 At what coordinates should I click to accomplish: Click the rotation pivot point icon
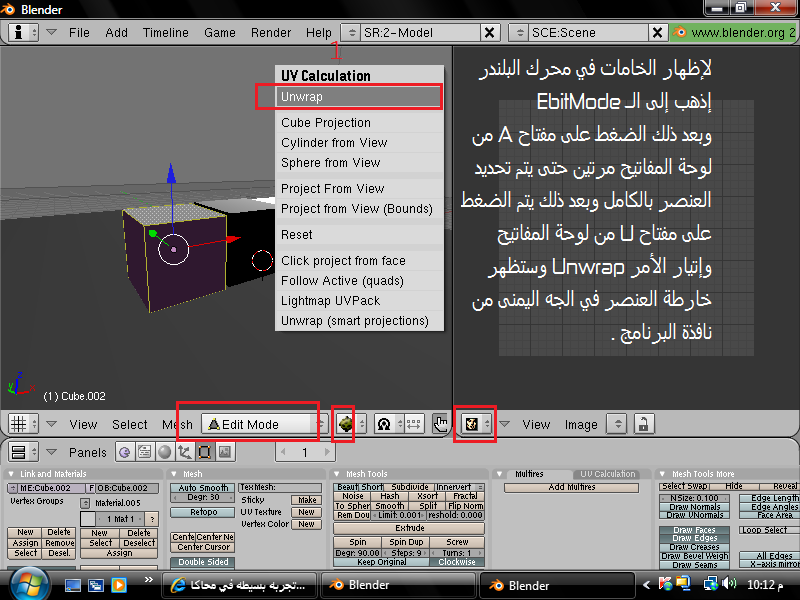(x=384, y=424)
